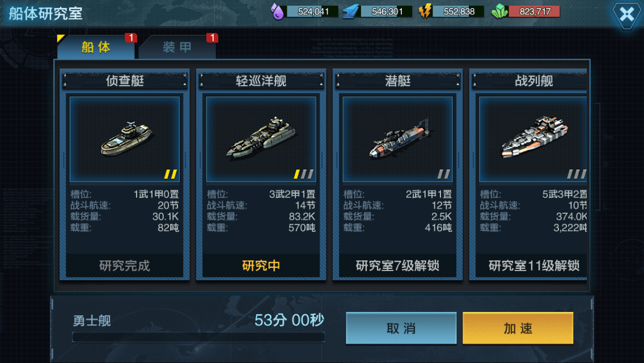Image resolution: width=644 pixels, height=363 pixels.
Task: Click the 研究中 status on light cruiser
Action: (261, 265)
